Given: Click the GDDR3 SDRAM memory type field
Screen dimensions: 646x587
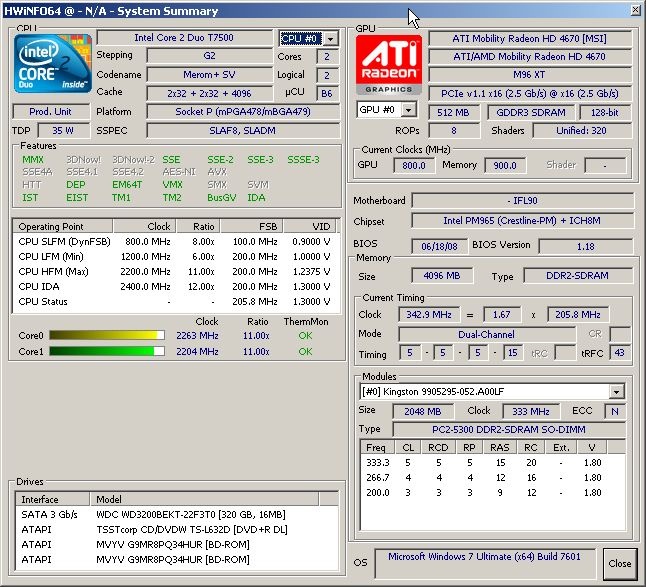Looking at the screenshot, I should coord(531,112).
